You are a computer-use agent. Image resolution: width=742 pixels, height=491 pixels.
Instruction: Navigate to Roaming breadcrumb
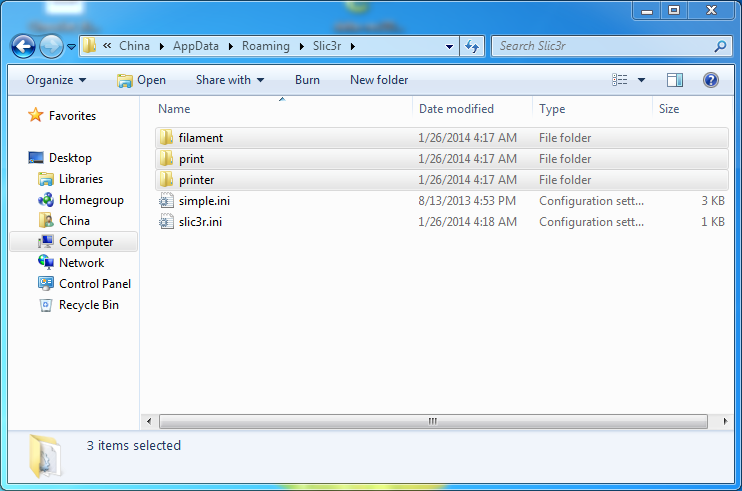tap(265, 46)
